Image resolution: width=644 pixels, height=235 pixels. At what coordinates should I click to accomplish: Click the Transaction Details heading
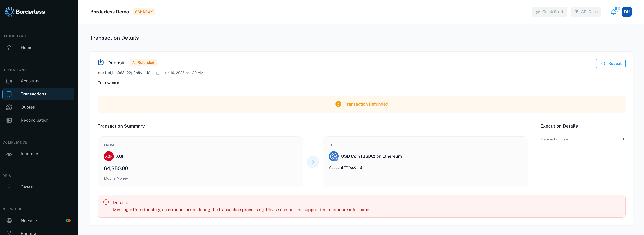114,38
